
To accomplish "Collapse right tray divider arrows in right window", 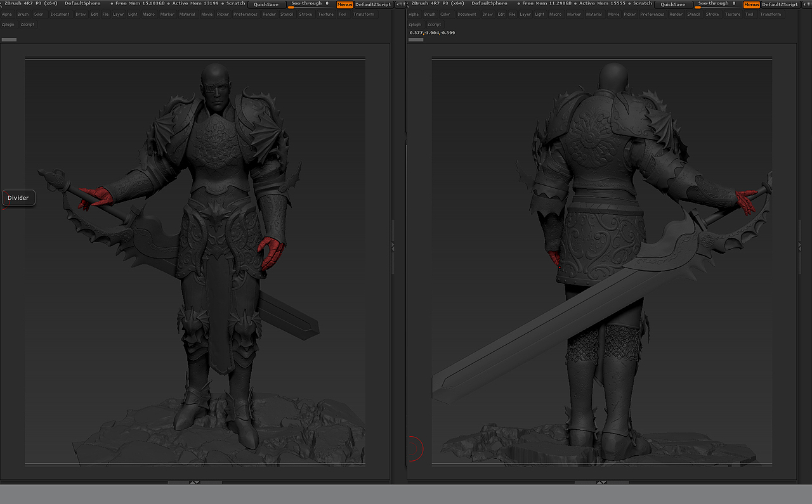I will click(x=800, y=245).
